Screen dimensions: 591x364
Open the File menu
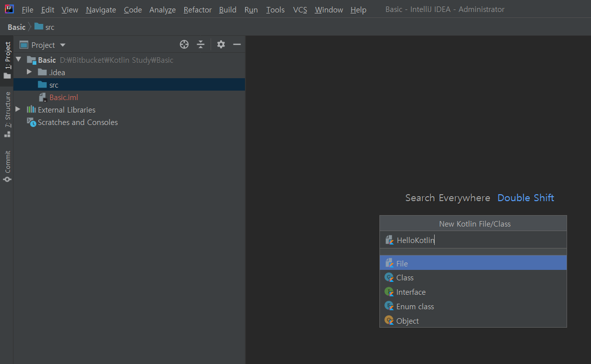[x=27, y=10]
